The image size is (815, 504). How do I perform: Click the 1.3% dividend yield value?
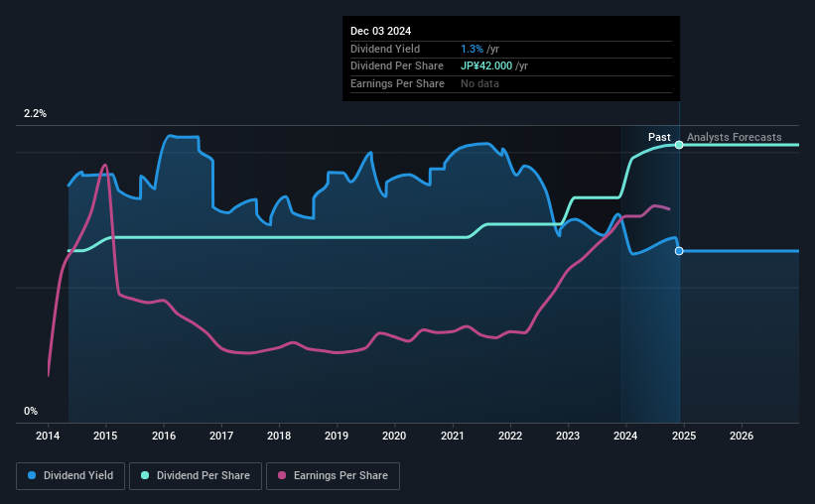click(x=472, y=49)
